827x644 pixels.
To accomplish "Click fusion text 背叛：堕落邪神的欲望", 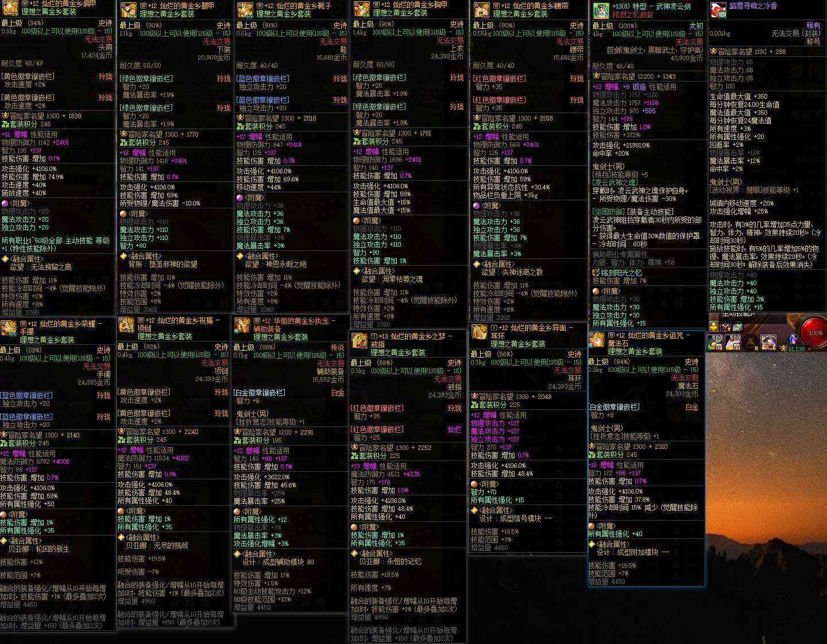I will [163, 265].
